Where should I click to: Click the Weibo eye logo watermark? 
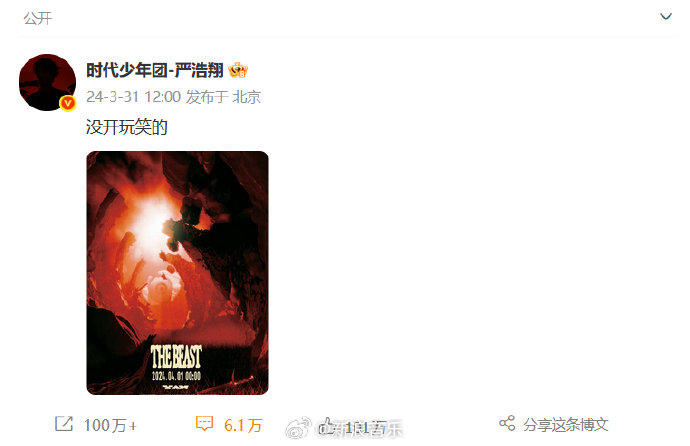(299, 428)
